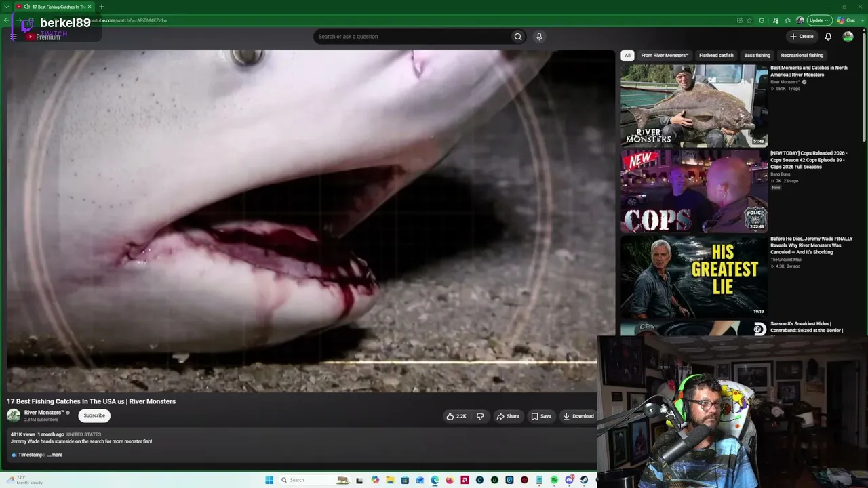The height and width of the screenshot is (488, 868).
Task: Select the Flathead catfish chip
Action: tap(716, 56)
